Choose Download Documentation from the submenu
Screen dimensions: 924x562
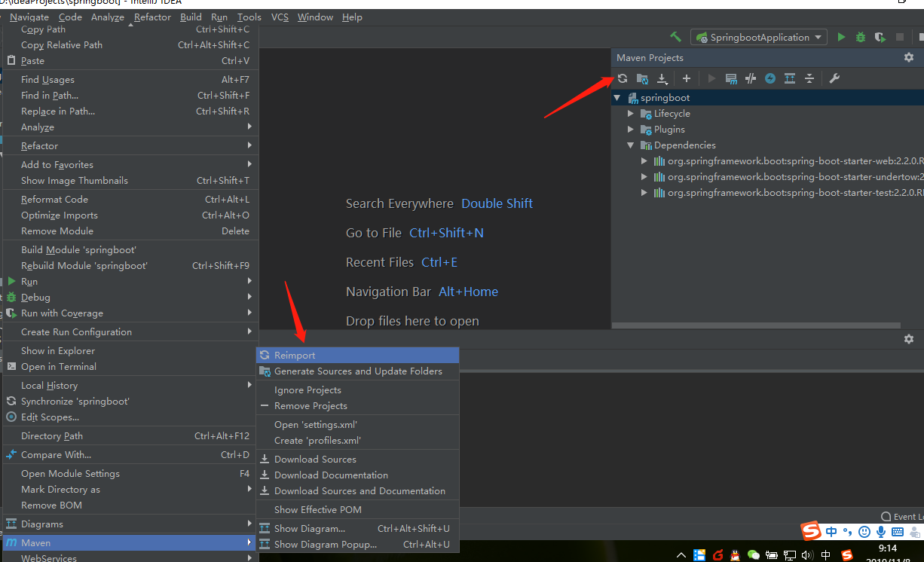coord(357,475)
